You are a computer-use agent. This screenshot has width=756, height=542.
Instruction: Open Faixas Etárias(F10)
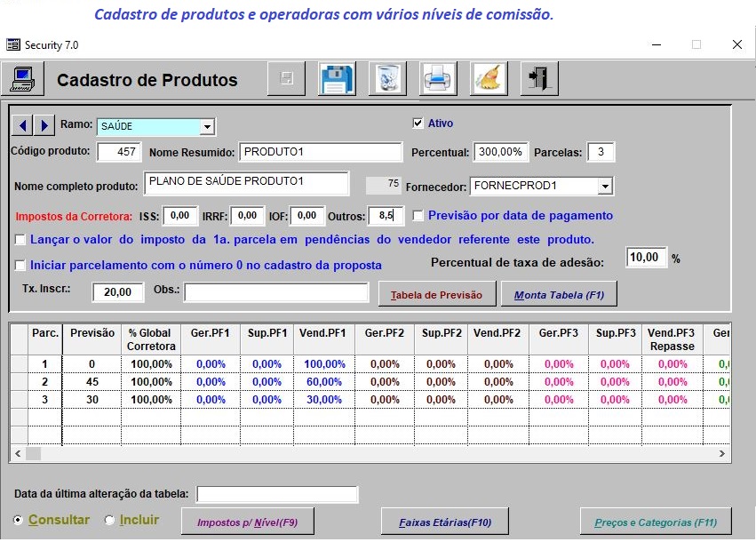444,522
